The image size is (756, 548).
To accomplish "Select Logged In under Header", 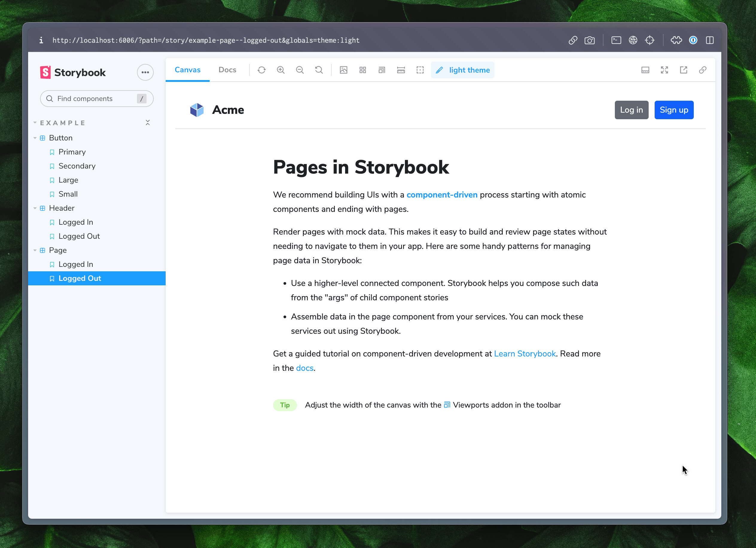I will coord(75,222).
